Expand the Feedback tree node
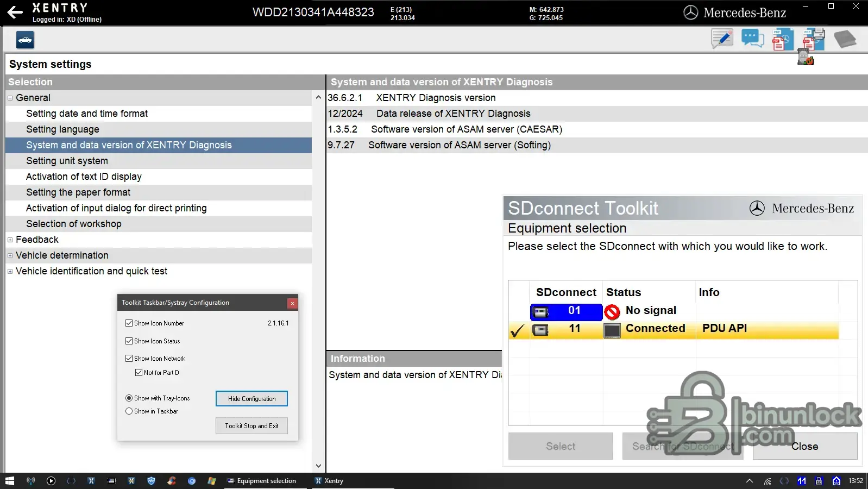 point(10,240)
